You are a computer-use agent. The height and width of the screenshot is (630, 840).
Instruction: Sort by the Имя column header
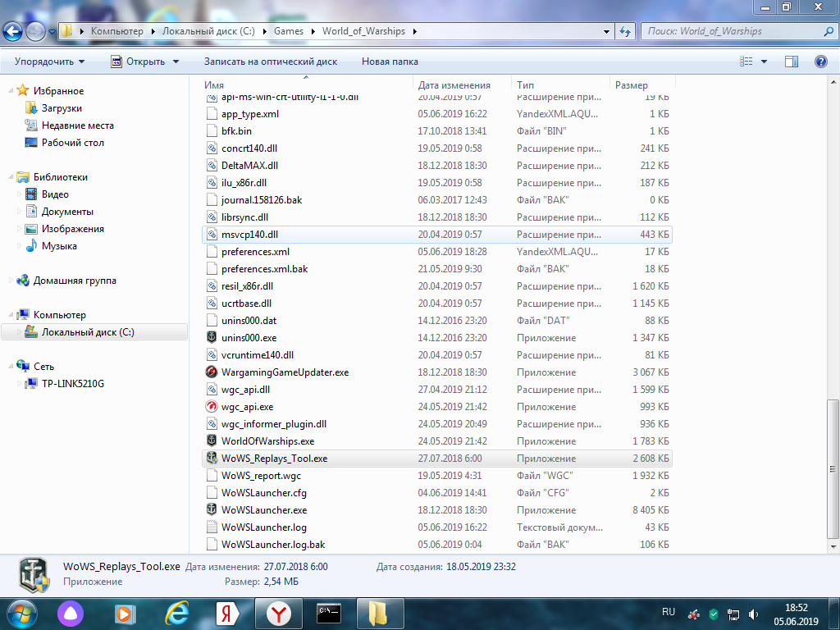pos(307,84)
